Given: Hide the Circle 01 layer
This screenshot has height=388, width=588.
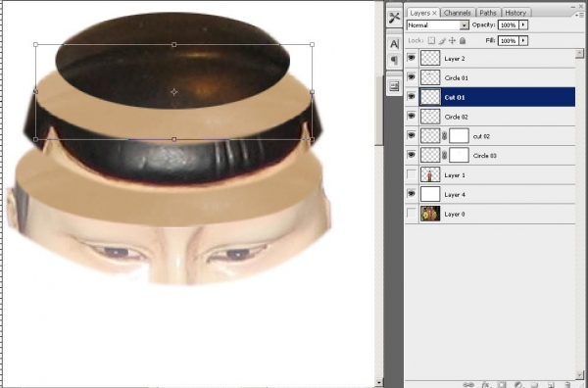Looking at the screenshot, I should [412, 77].
